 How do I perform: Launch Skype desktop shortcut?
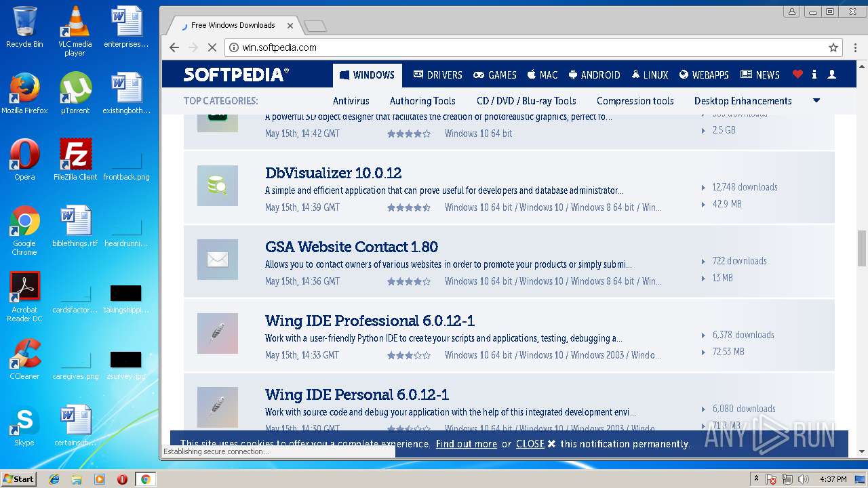(x=24, y=426)
